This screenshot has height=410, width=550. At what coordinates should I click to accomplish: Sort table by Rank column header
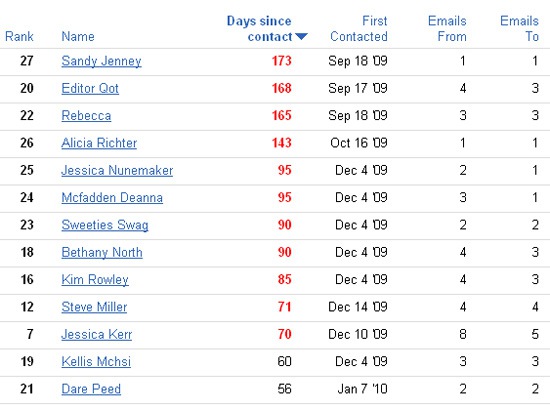(x=19, y=36)
